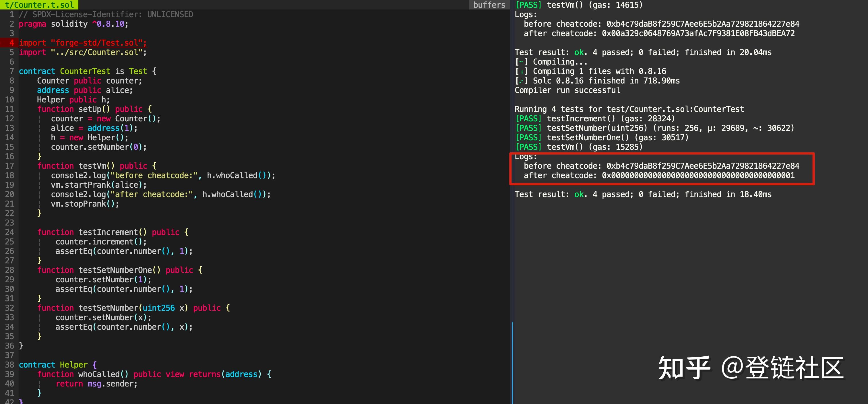Click the t/Counter.t.sol buffer tab
The image size is (868, 404).
[x=39, y=5]
